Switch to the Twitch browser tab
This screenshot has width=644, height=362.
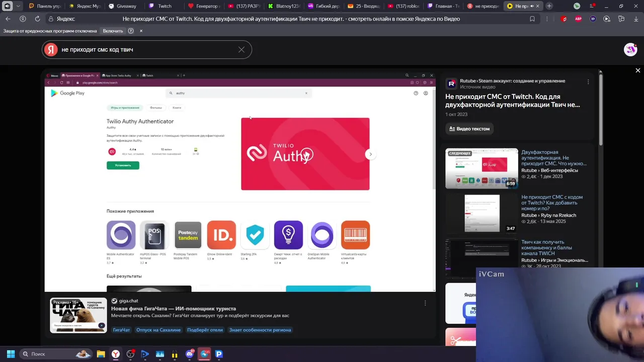click(x=164, y=6)
